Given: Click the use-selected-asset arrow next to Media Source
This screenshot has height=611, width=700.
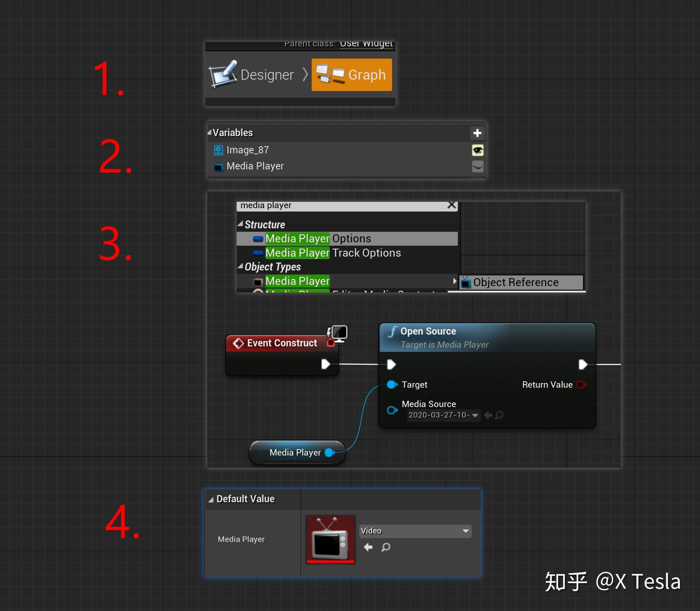Looking at the screenshot, I should point(488,415).
